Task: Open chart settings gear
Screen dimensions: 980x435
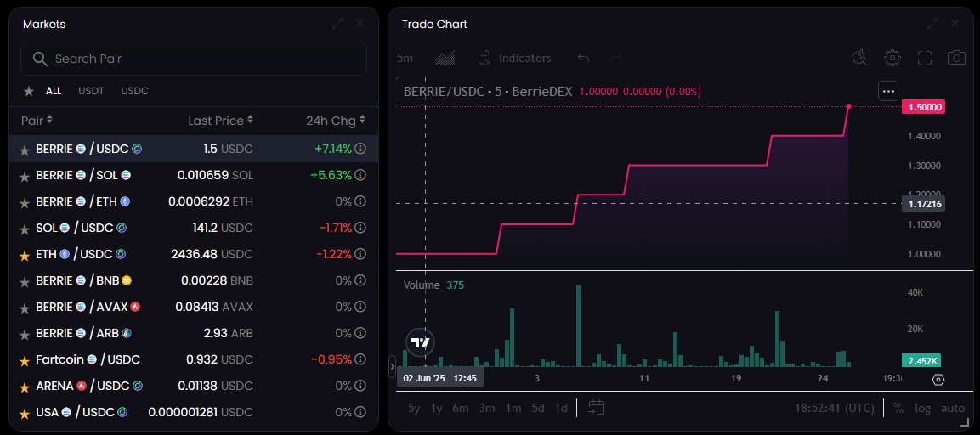Action: (x=892, y=58)
